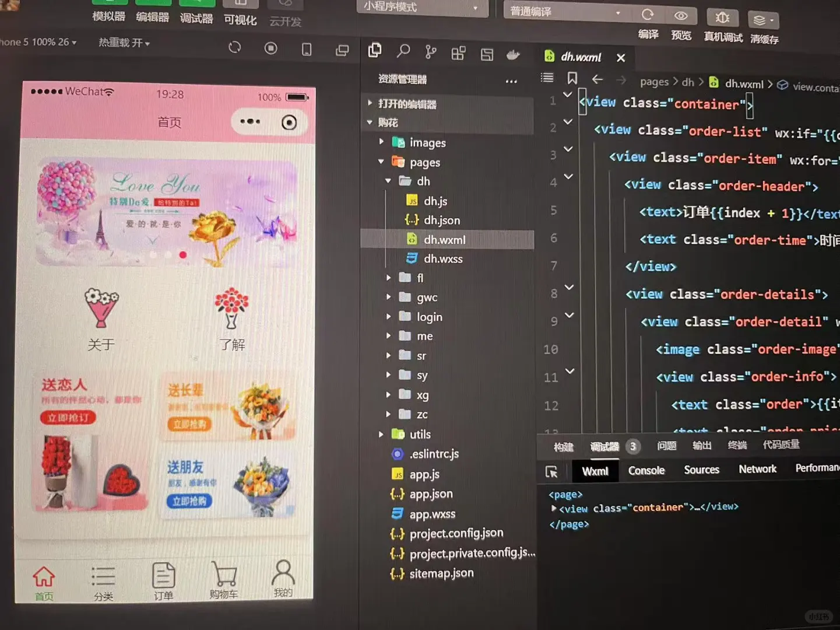Open the Search magnifier icon in the activity bar

coord(403,52)
